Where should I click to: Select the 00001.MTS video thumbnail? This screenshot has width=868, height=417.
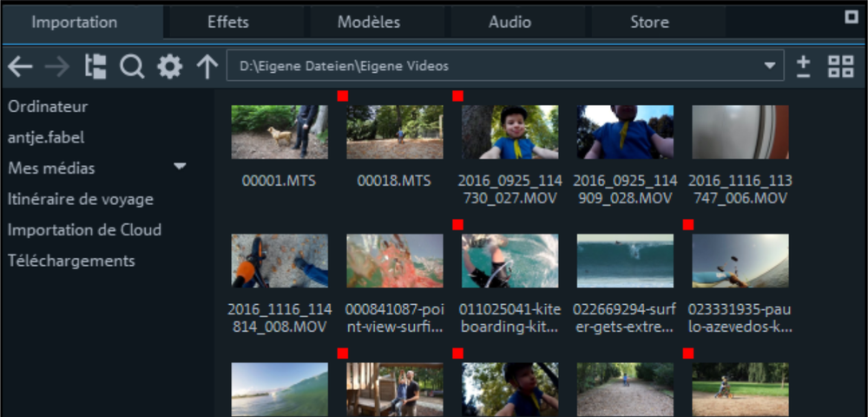coord(279,132)
